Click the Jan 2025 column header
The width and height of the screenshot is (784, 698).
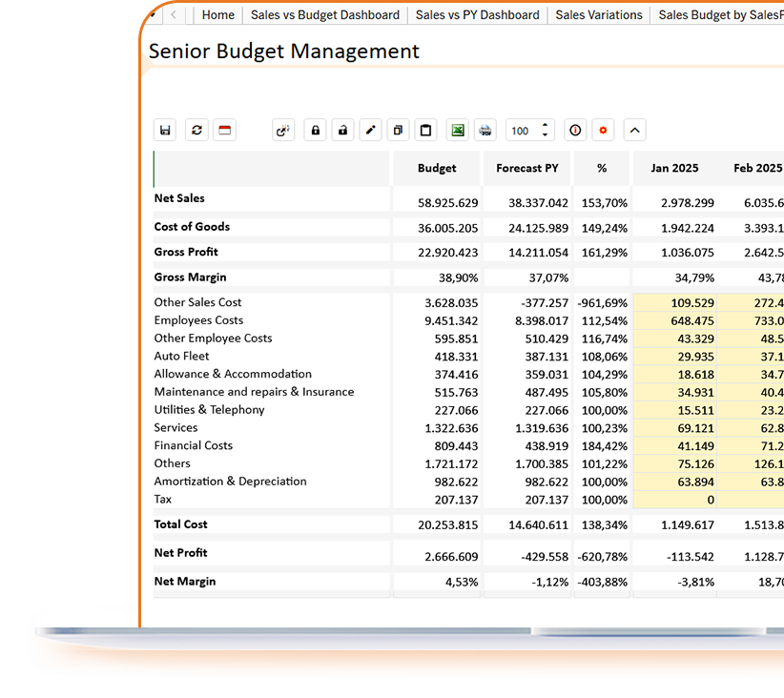click(674, 168)
